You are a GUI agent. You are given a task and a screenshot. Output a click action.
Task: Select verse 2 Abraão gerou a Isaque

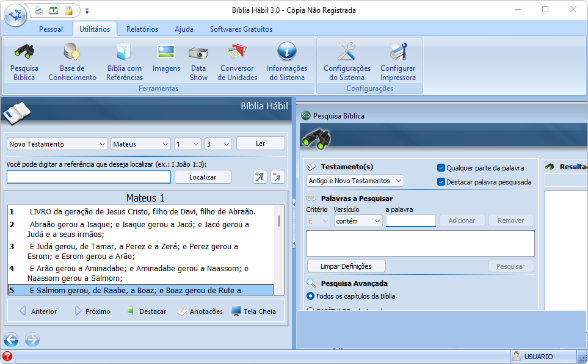[140, 229]
